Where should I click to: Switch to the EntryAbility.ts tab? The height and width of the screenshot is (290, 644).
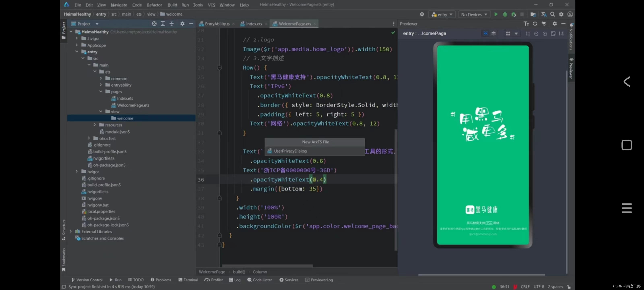pos(217,24)
